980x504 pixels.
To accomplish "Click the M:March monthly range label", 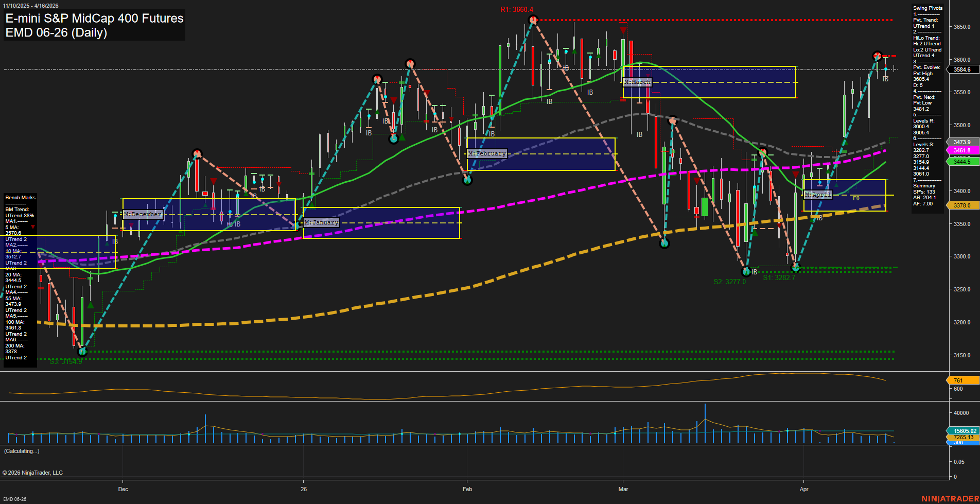I will (637, 82).
